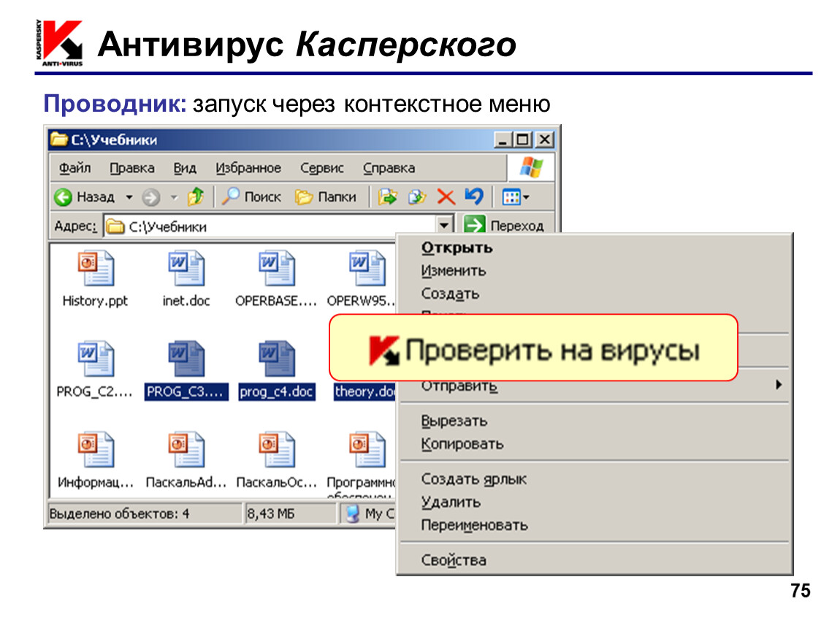
Task: Open Forward button history dropdown arrow
Action: pos(174,198)
